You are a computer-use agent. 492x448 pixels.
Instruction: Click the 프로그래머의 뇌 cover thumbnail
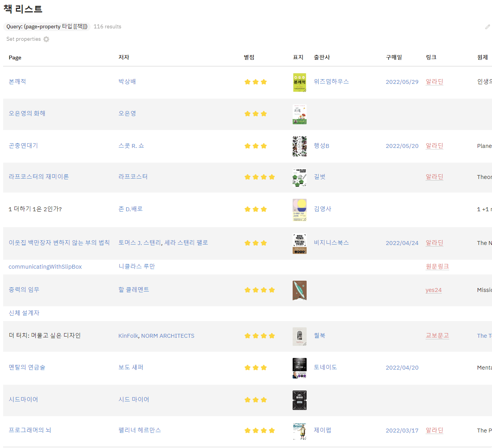pyautogui.click(x=300, y=431)
